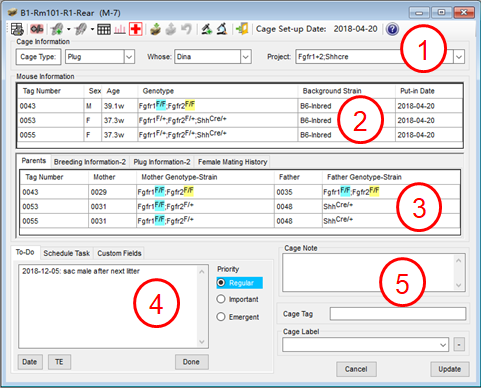Click the cage card print icon
Screen dimensions: 481x389
click(x=17, y=29)
